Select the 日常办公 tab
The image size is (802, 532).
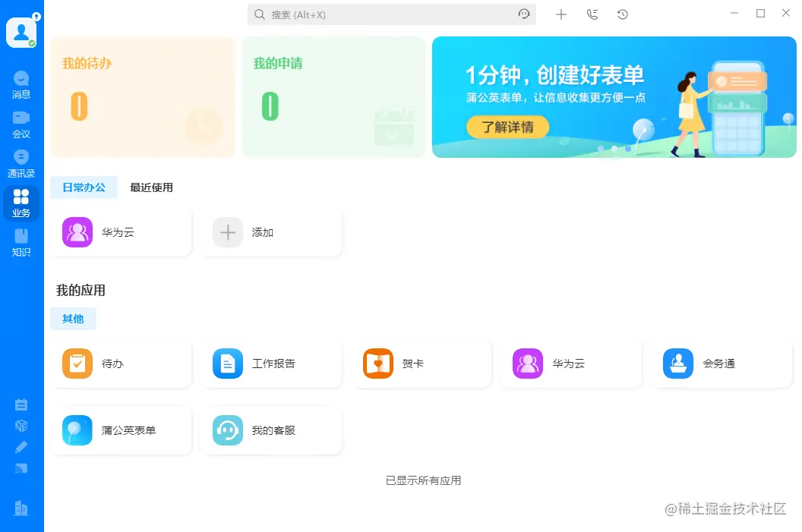coord(84,187)
